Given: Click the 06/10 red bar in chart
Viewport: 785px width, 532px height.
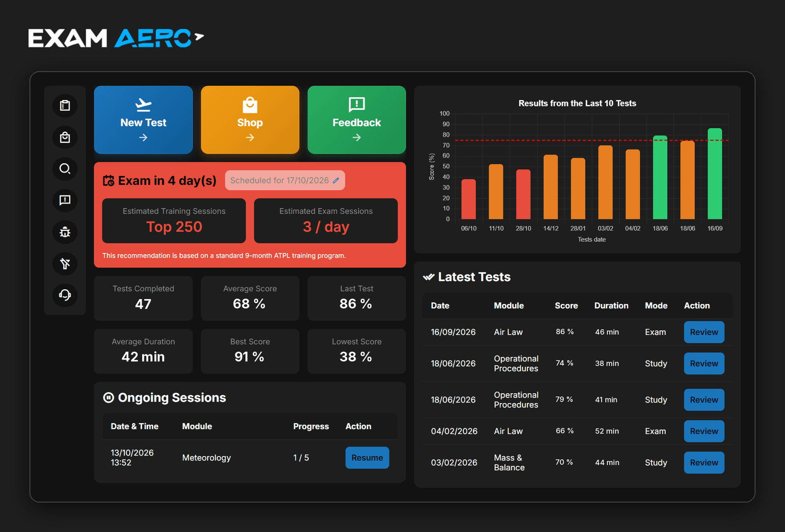Looking at the screenshot, I should [469, 199].
